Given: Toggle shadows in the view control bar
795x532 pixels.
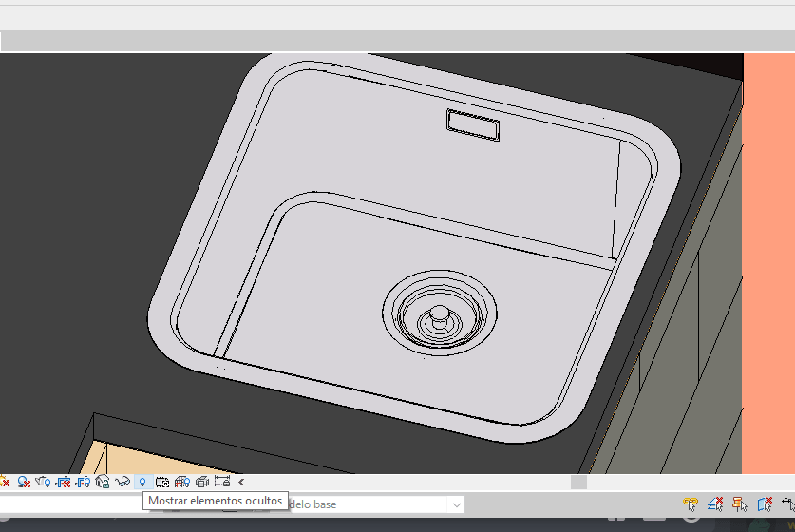Looking at the screenshot, I should (x=6, y=483).
